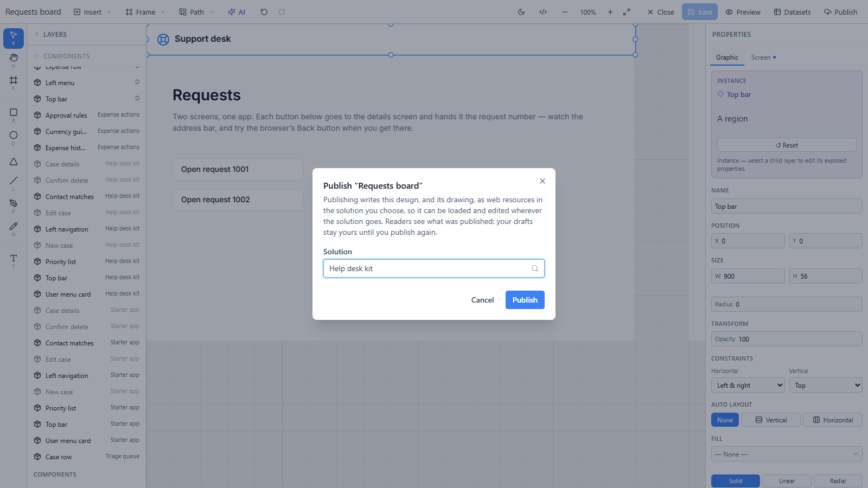Set auto layout to Horizontal

[x=833, y=420]
